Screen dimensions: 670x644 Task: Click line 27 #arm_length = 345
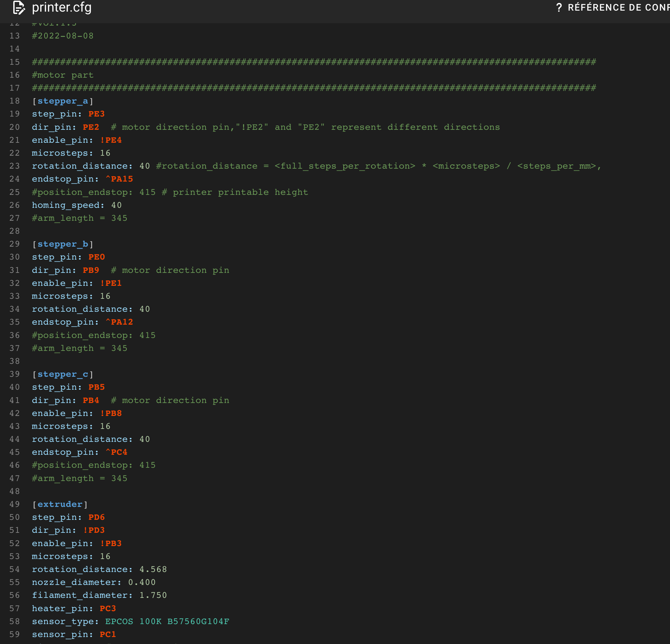coord(80,218)
